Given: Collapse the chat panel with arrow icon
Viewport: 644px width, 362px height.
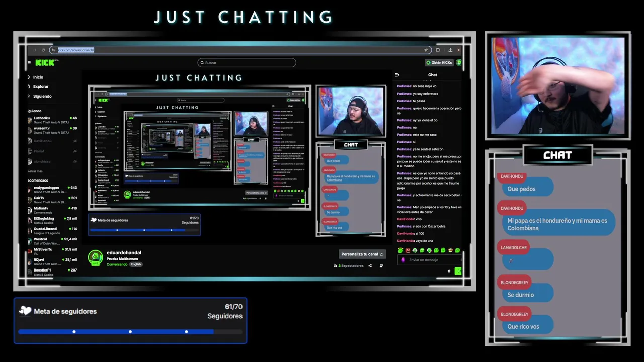Looking at the screenshot, I should click(397, 75).
